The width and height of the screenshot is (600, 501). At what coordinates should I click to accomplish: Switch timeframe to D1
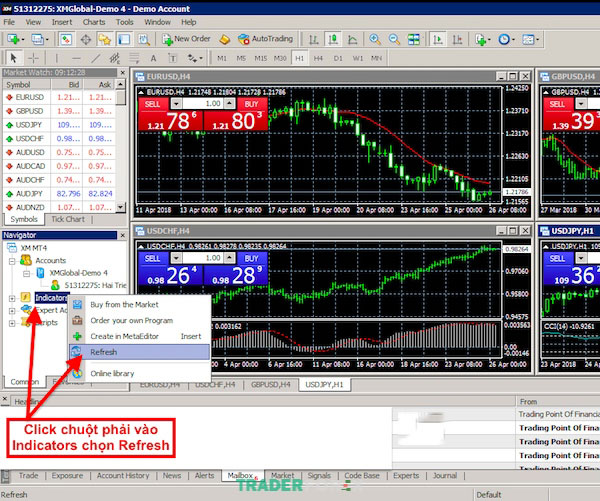pos(338,58)
